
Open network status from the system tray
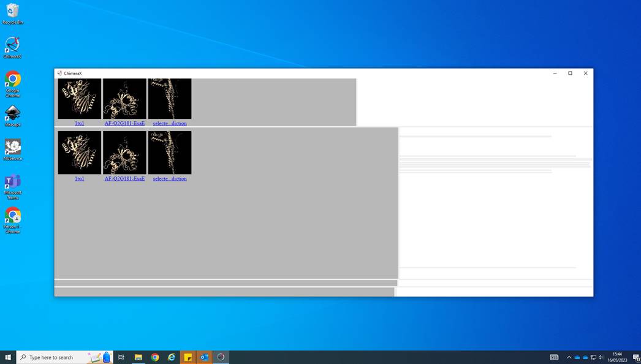pos(592,357)
